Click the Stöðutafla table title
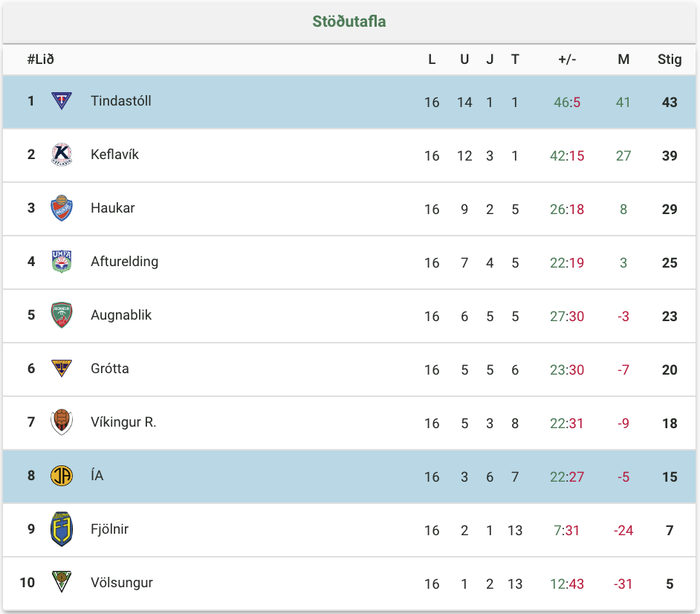Image resolution: width=700 pixels, height=614 pixels. pyautogui.click(x=349, y=22)
